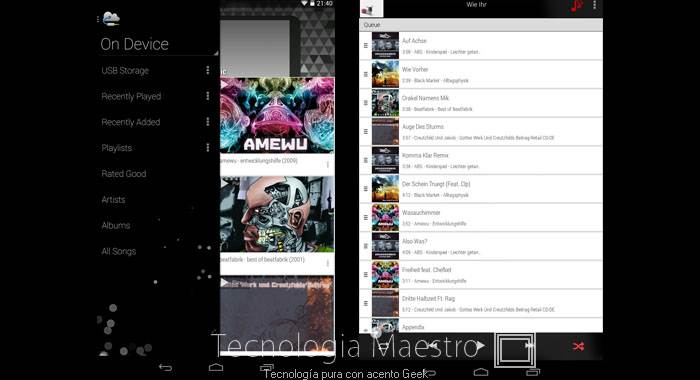Viewport: 700px width, 380px height.
Task: Grab the reorder handle for Auf Achse
Action: pyautogui.click(x=366, y=46)
